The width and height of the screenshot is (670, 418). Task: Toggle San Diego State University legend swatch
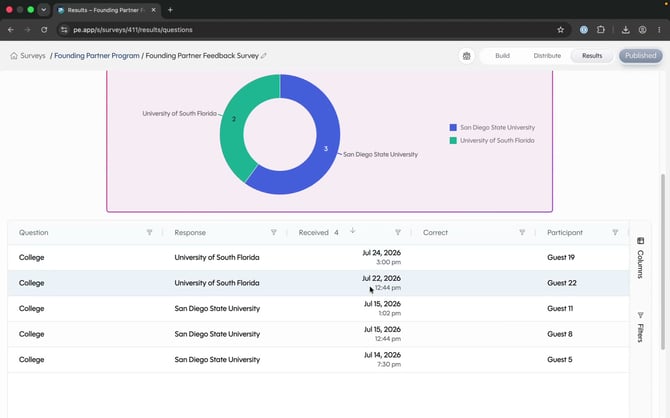453,127
